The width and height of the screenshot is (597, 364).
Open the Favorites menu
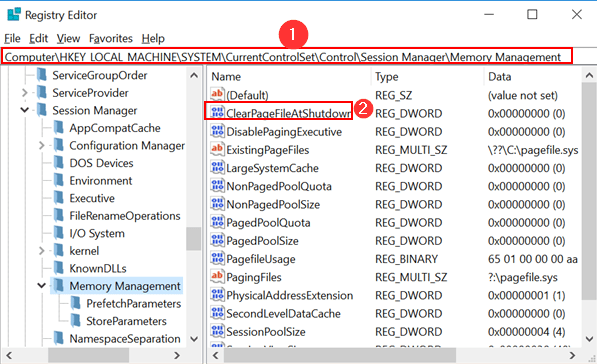pyautogui.click(x=110, y=38)
